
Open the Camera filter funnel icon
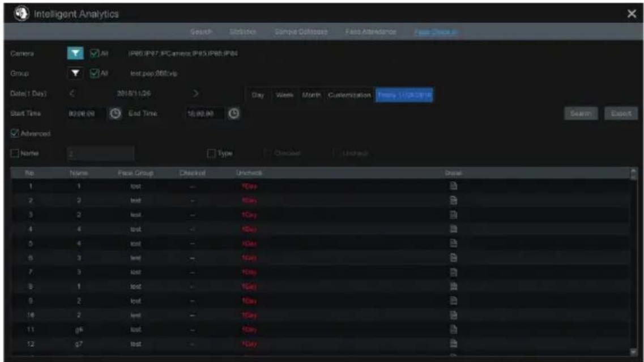pyautogui.click(x=75, y=53)
